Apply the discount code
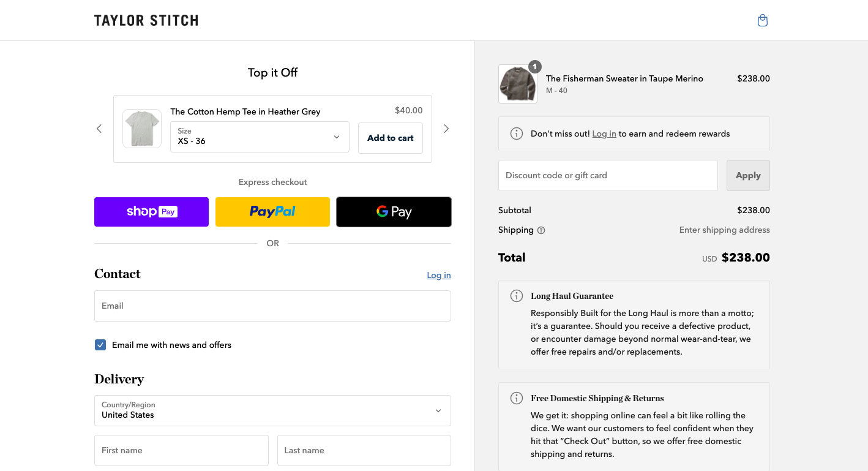The height and width of the screenshot is (471, 868). [747, 176]
